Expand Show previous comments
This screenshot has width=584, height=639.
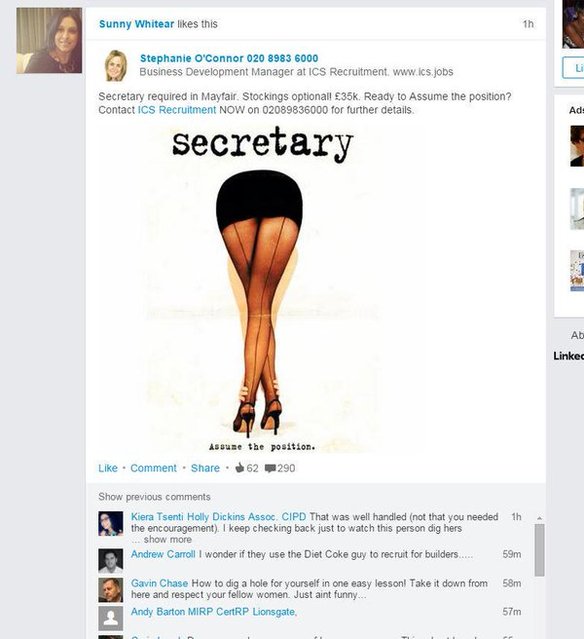point(154,497)
